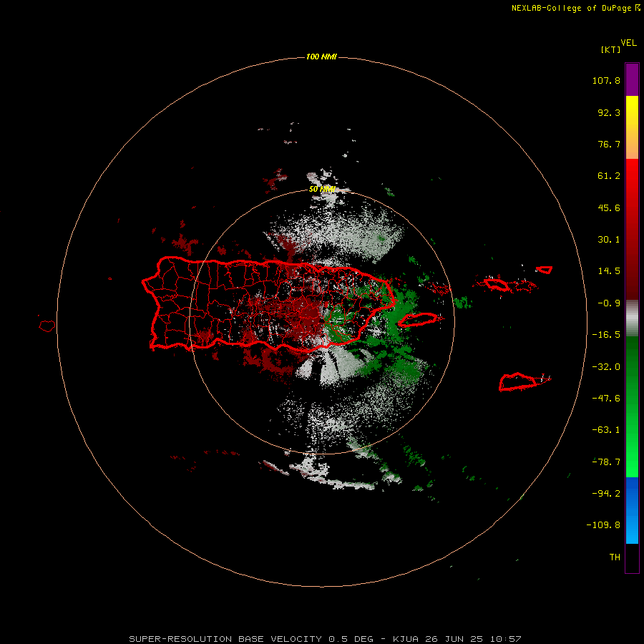Click the Super-Resolution Base Velocity caption
Image resolution: width=644 pixels, height=644 pixels.
326,639
